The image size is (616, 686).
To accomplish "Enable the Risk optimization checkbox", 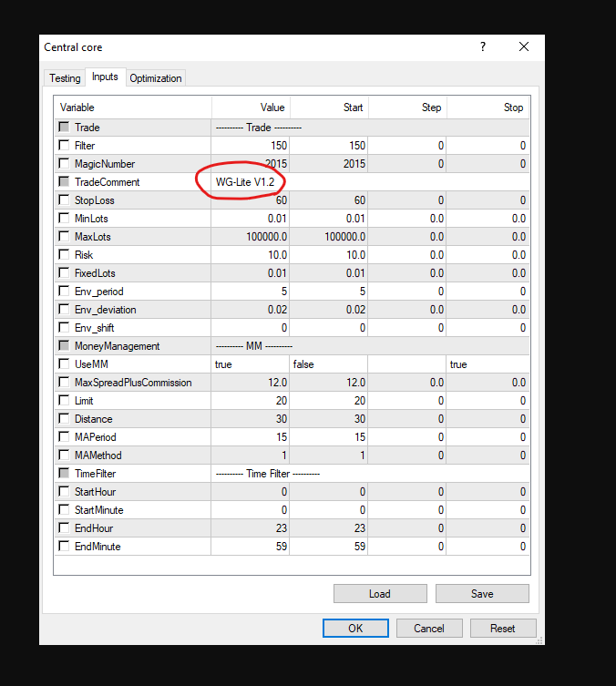I will coord(64,254).
